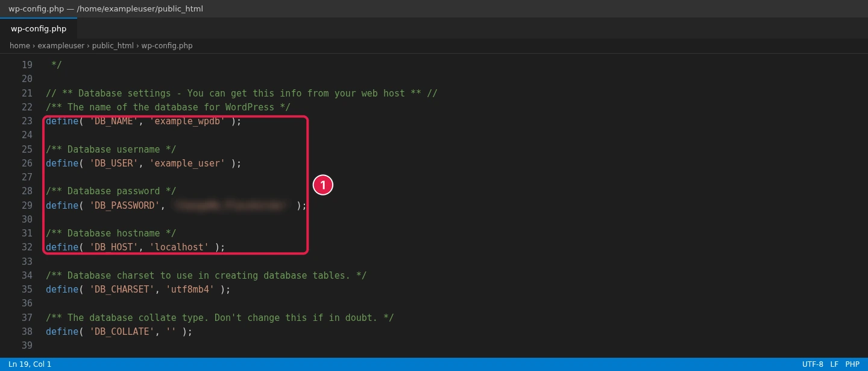Click 'home' in the breadcrumb path
Viewport: 868px width, 371px height.
tap(20, 46)
